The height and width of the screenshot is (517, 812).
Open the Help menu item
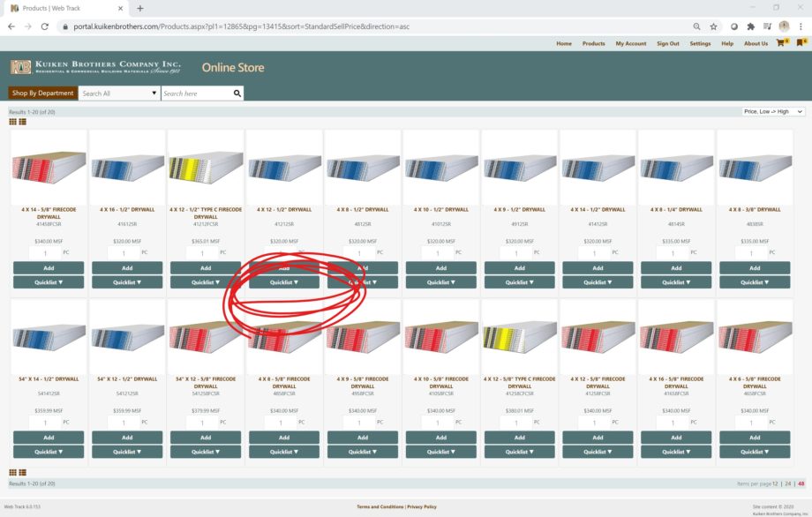coord(727,43)
